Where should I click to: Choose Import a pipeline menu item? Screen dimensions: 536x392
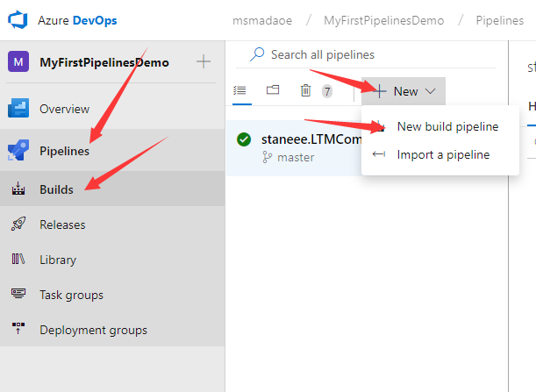440,155
